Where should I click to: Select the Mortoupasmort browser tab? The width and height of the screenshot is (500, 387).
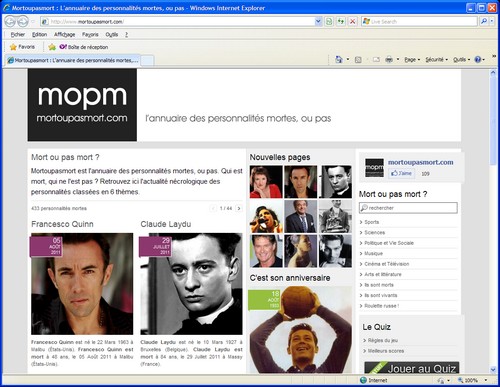tap(73, 60)
